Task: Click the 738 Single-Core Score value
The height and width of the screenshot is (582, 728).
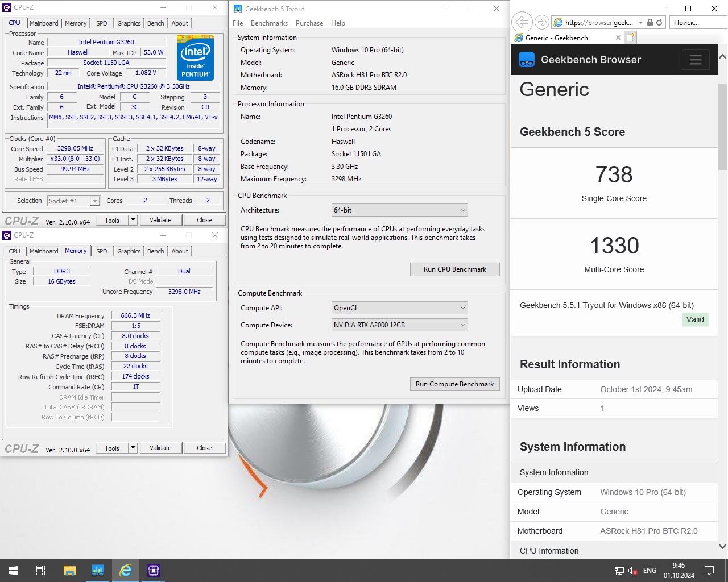Action: click(614, 174)
